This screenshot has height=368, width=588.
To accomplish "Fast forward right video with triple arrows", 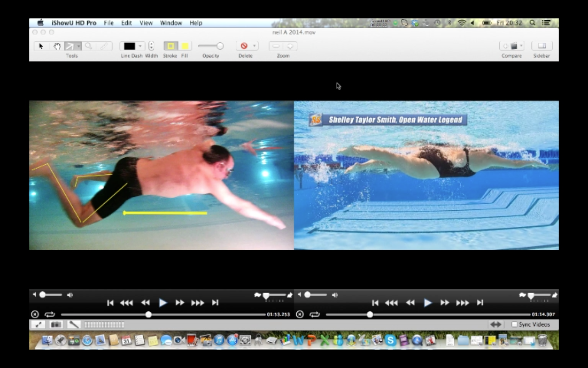I will coord(463,303).
